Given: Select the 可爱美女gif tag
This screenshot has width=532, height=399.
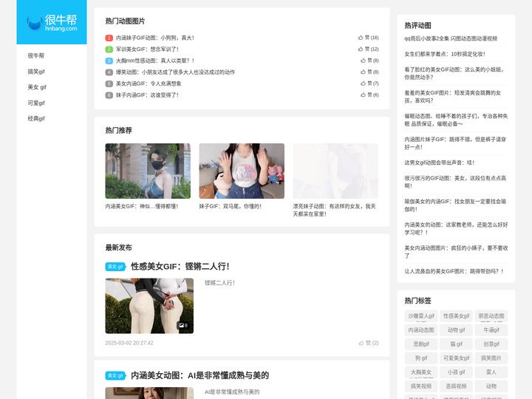Looking at the screenshot, I should [x=457, y=358].
